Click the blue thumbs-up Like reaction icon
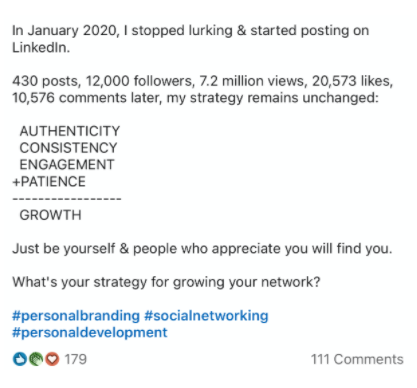The height and width of the screenshot is (388, 417). tap(20, 359)
